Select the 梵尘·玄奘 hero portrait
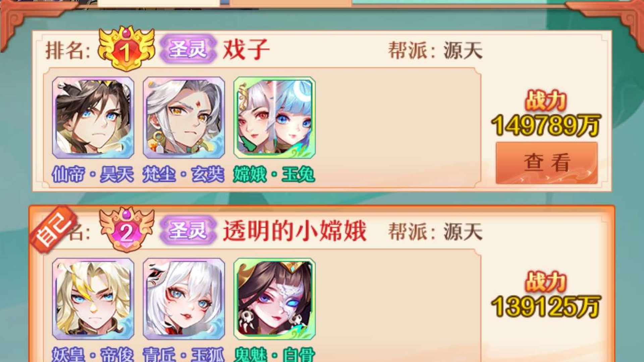Screen dimensions: 644x362 pos(184,118)
